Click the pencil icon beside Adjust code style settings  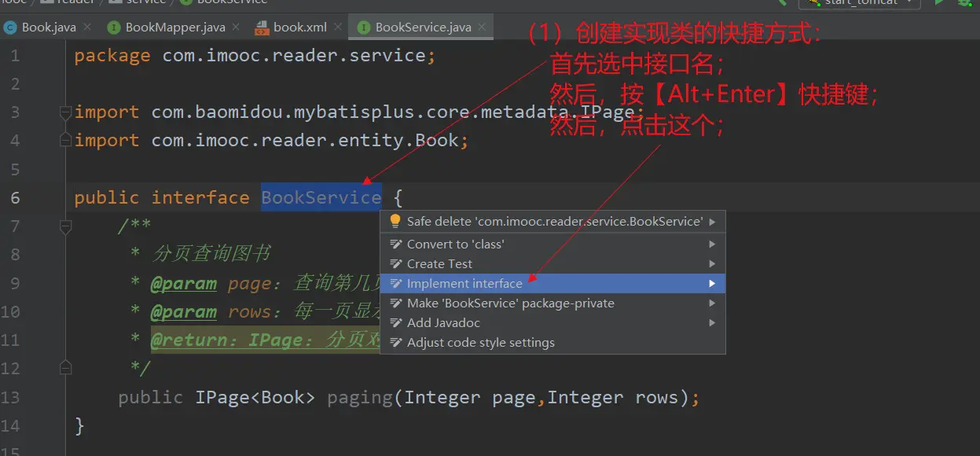[395, 342]
